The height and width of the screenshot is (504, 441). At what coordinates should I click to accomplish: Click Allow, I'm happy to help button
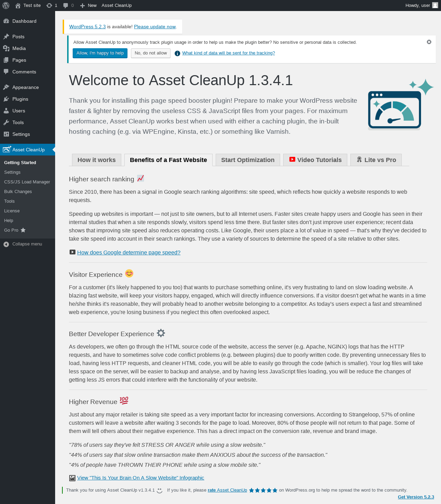(100, 53)
